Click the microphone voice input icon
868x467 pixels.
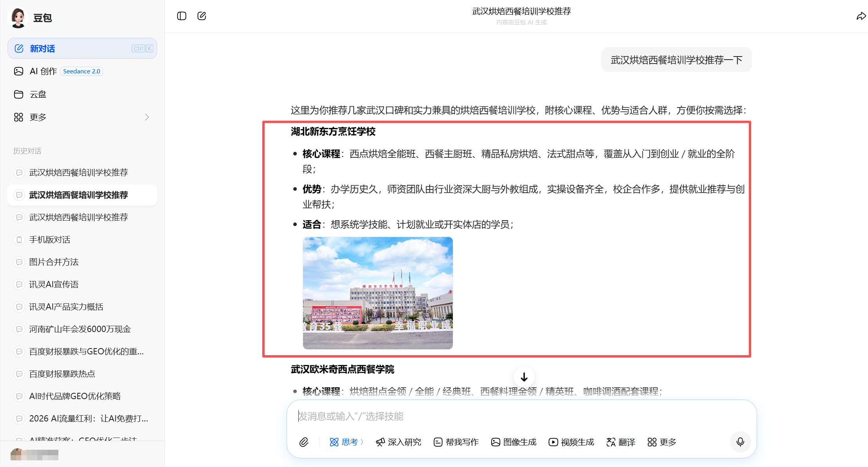[x=740, y=442]
